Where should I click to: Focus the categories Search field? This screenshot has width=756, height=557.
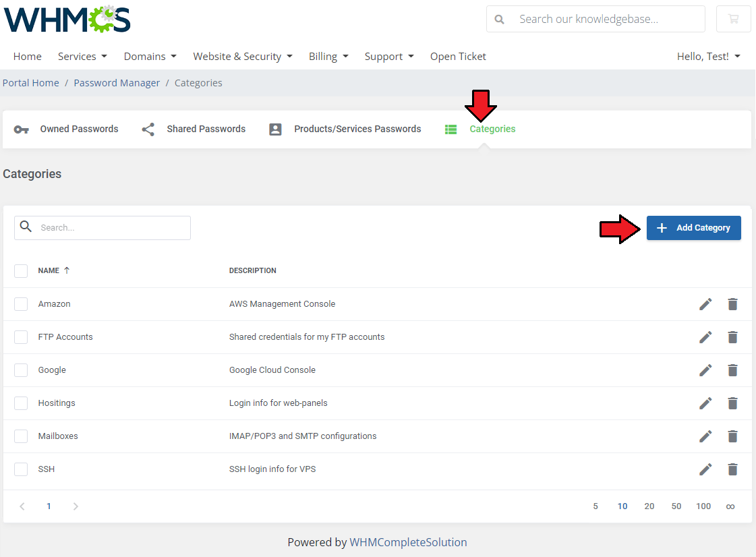(103, 228)
